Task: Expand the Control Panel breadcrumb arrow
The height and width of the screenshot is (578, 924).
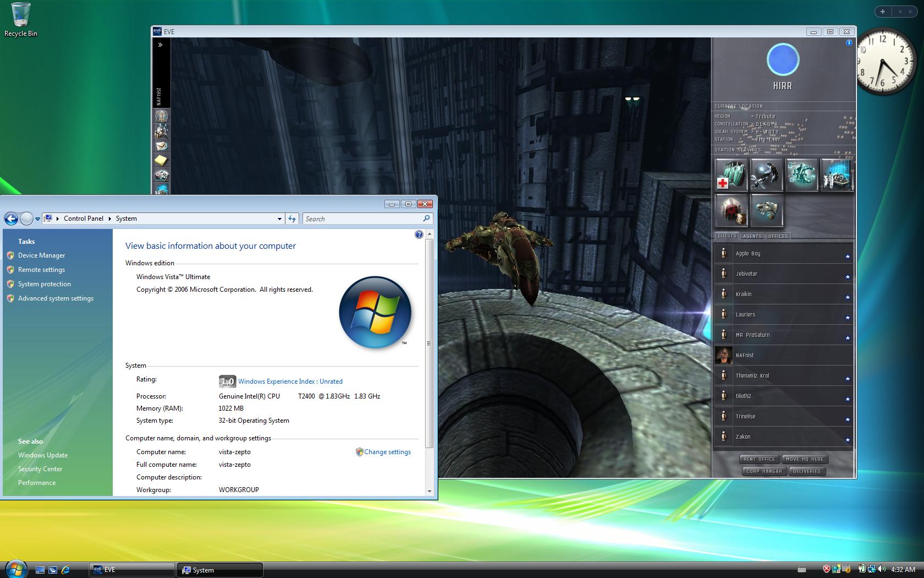Action: point(109,219)
